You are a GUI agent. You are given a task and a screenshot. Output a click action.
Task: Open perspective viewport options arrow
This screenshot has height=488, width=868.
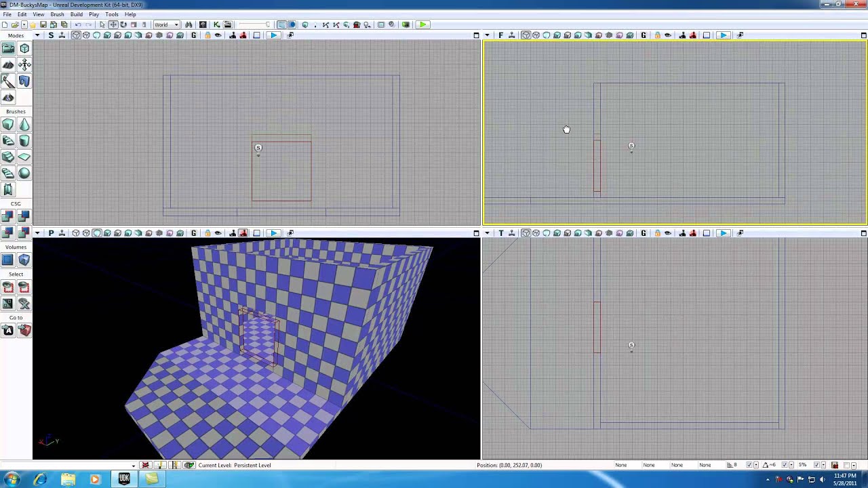[x=37, y=233]
